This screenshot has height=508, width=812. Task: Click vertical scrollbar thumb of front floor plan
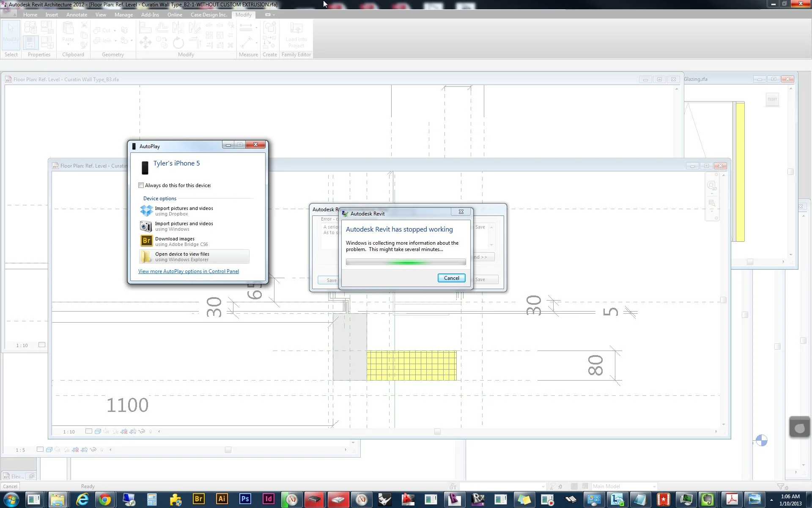pos(724,300)
